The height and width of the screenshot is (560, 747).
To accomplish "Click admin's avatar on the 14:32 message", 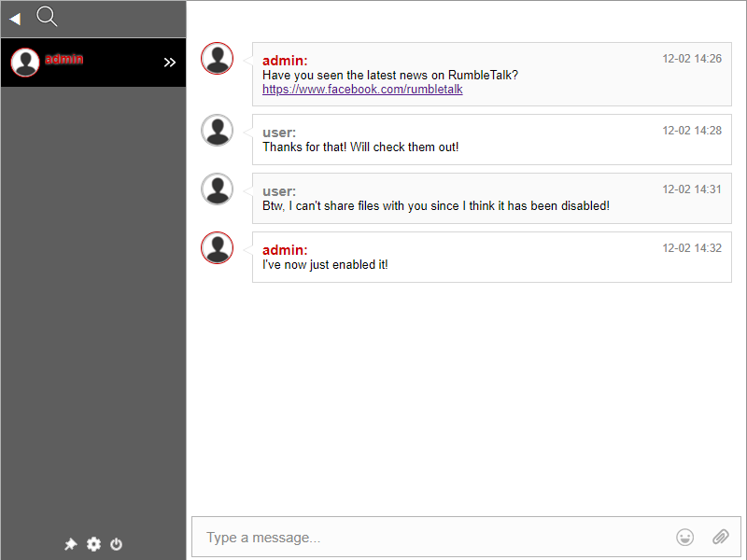I will 218,248.
